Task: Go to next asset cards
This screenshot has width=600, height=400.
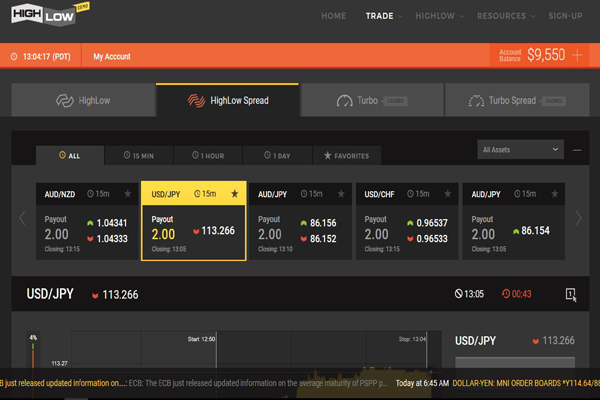Action: pos(578,218)
